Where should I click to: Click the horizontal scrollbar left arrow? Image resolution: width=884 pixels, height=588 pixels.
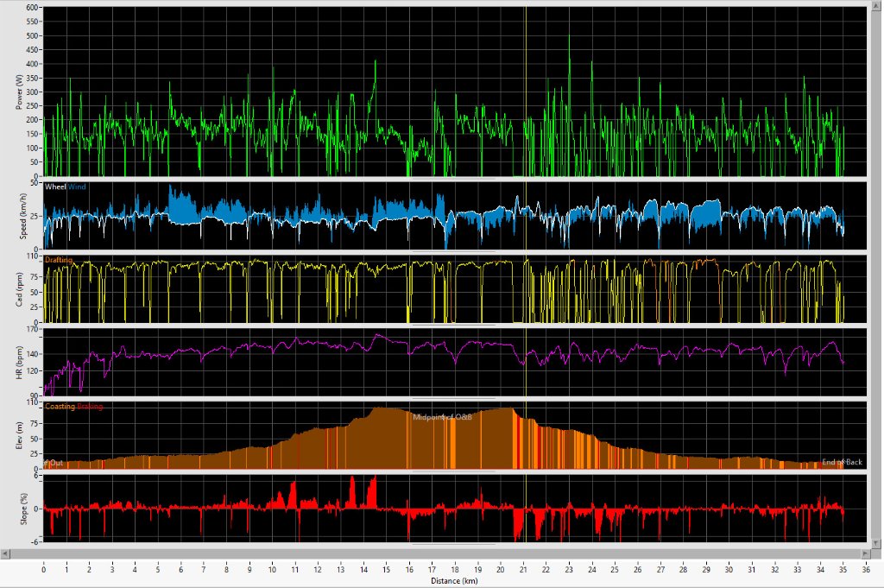coord(7,553)
